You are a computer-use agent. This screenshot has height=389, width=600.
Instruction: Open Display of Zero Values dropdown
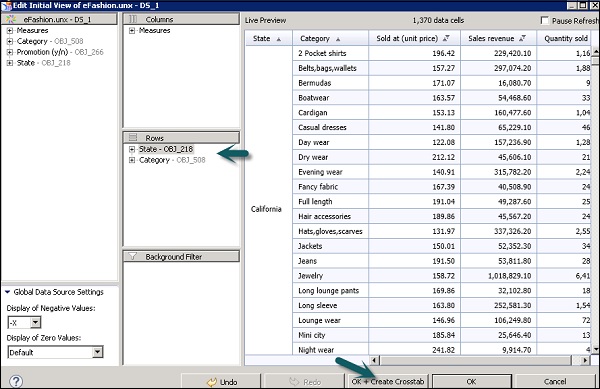(98, 352)
